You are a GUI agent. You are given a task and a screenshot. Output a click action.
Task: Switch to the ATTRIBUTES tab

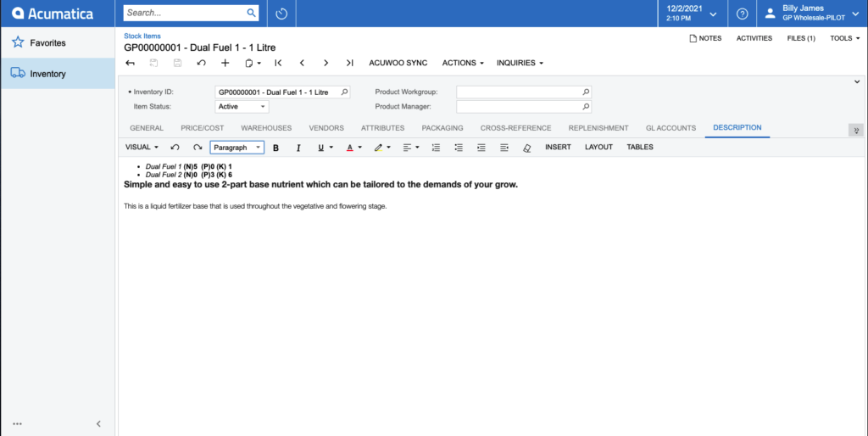pos(382,128)
